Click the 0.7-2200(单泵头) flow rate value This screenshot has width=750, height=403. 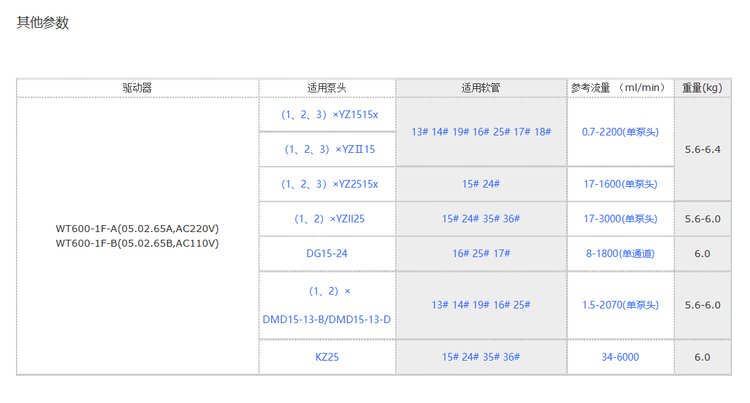pos(619,132)
